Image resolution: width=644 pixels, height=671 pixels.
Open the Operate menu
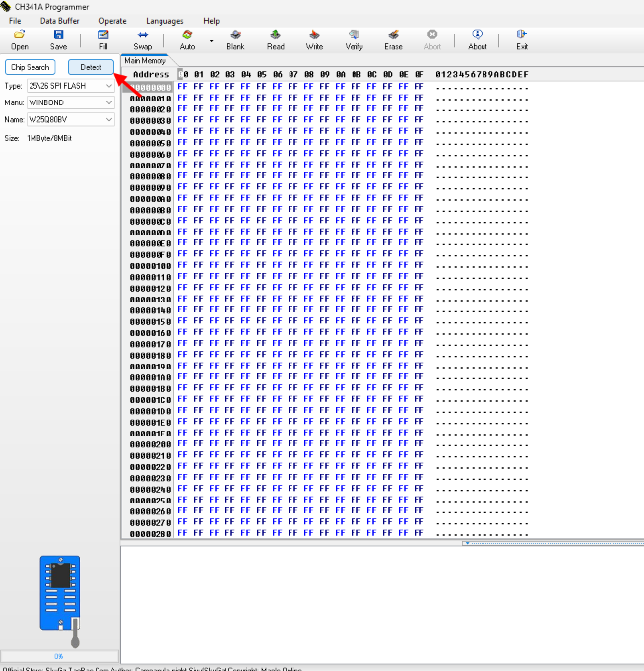pos(112,21)
